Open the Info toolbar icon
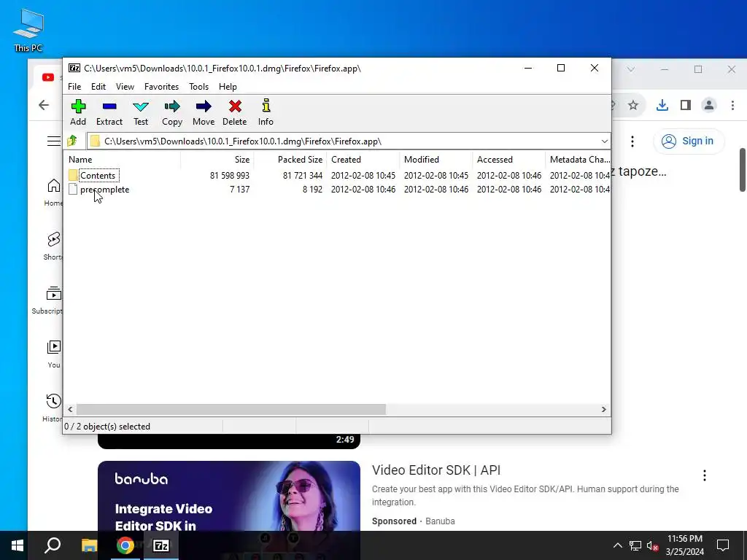This screenshot has width=747, height=560. pyautogui.click(x=266, y=112)
